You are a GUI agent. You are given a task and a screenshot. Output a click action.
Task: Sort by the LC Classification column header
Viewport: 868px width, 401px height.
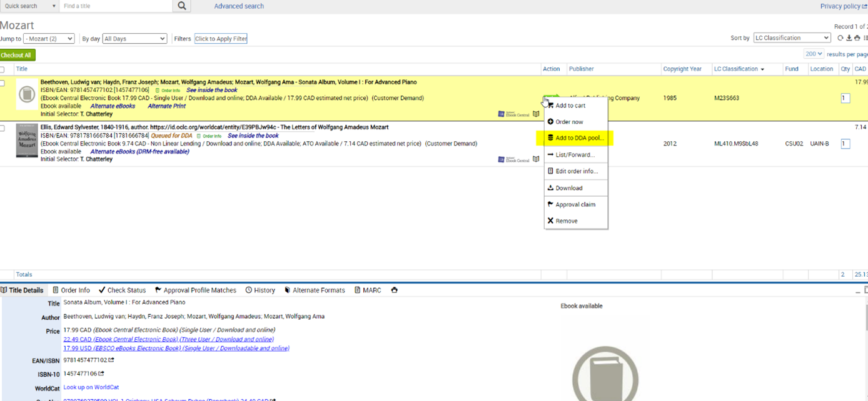[739, 69]
